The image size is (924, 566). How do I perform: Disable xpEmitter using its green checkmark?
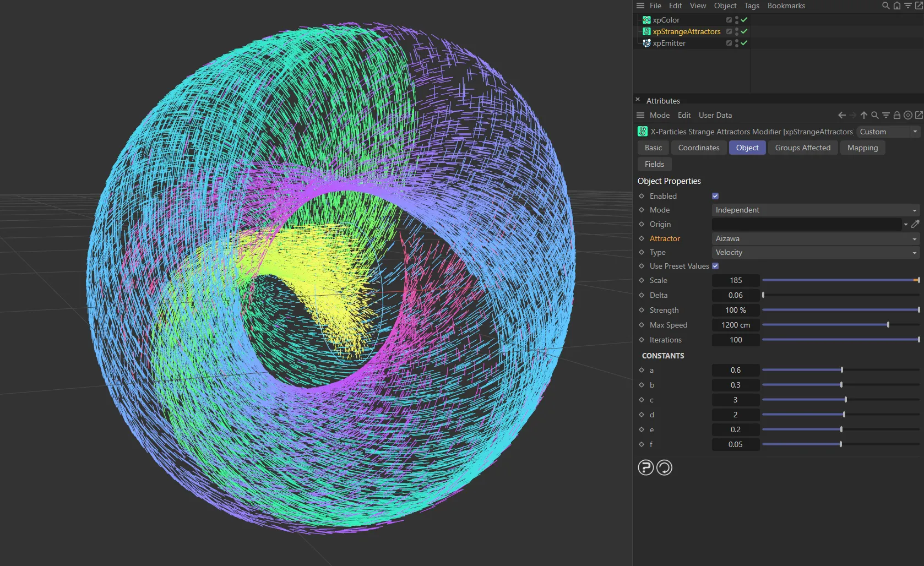pyautogui.click(x=744, y=43)
